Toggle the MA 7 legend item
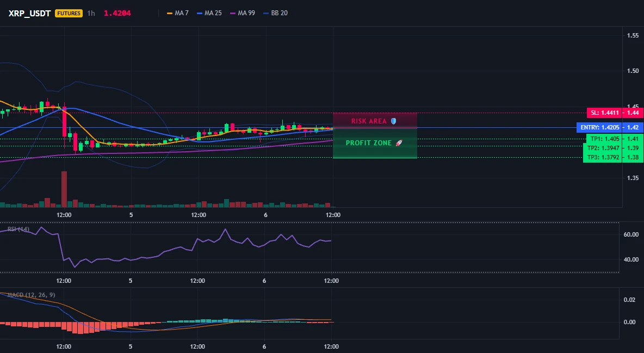This screenshot has height=353, width=644. 177,13
